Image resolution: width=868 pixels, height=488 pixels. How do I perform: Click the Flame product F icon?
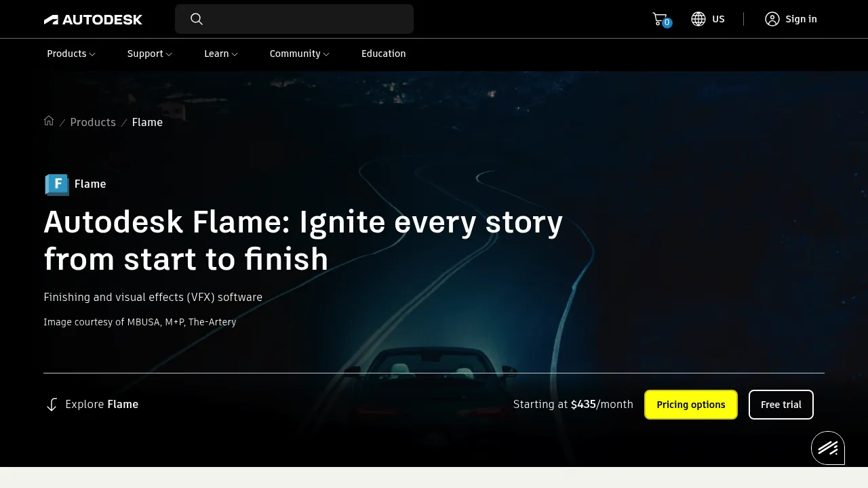pos(57,184)
